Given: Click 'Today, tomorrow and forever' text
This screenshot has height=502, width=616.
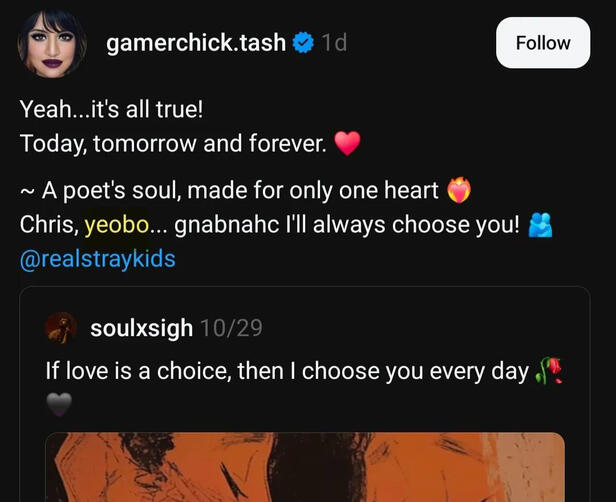Looking at the screenshot, I should point(173,143).
